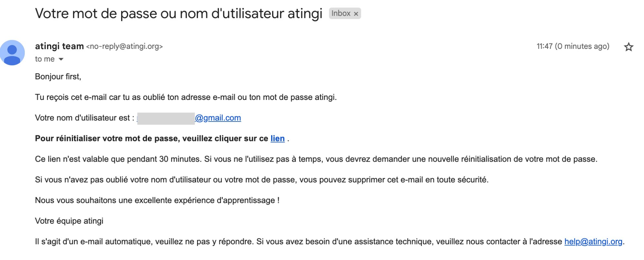
Task: Open the sender's profile avatar
Action: [x=12, y=53]
